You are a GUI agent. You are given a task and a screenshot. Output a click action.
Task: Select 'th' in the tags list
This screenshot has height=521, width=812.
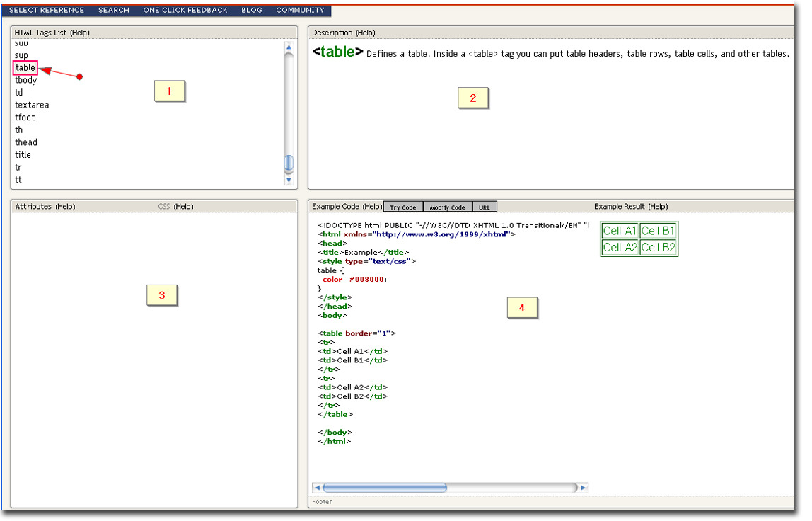pyautogui.click(x=18, y=130)
